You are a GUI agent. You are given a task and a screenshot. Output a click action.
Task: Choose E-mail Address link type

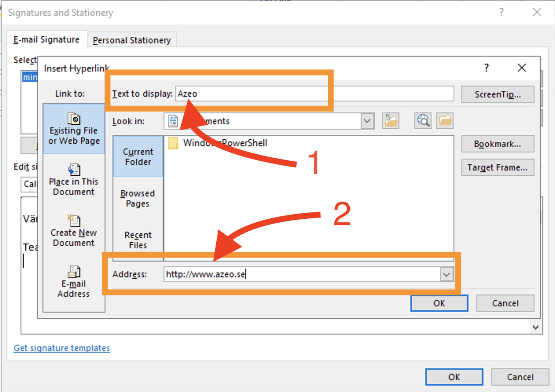pyautogui.click(x=74, y=282)
